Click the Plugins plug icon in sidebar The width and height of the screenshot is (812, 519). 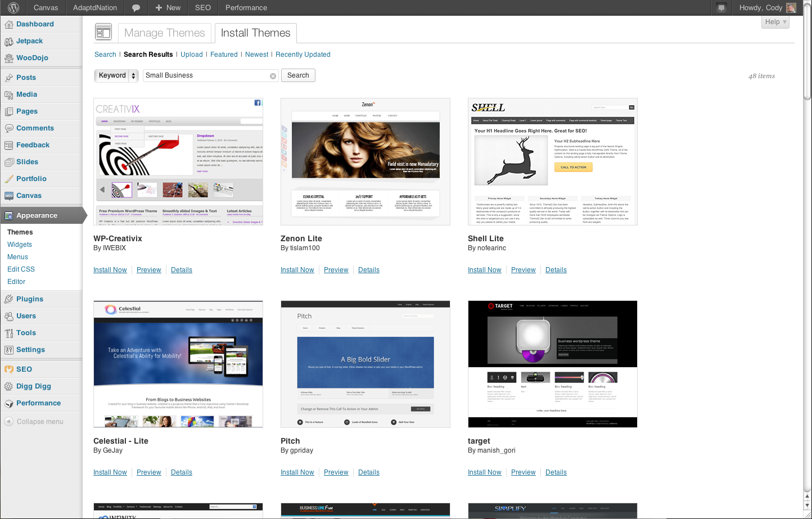[10, 299]
